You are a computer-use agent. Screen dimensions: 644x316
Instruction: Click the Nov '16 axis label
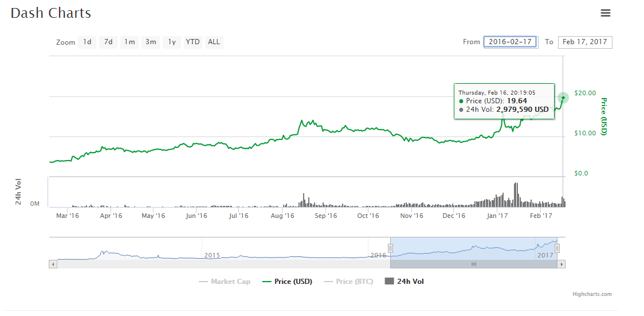[411, 215]
